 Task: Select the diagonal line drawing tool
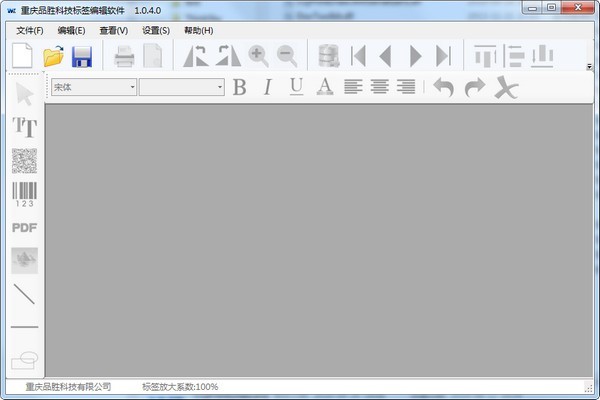[x=24, y=294]
